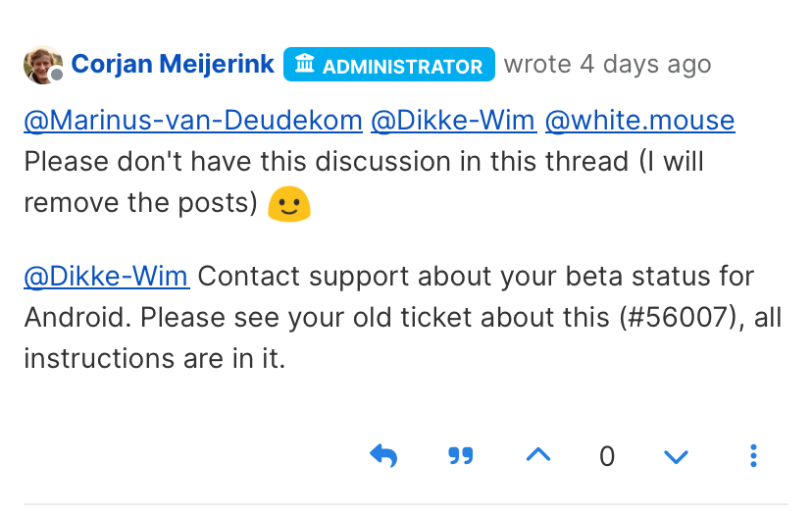Click the 'wrote 4 days ago' timestamp
The width and height of the screenshot is (812, 515).
[x=607, y=64]
